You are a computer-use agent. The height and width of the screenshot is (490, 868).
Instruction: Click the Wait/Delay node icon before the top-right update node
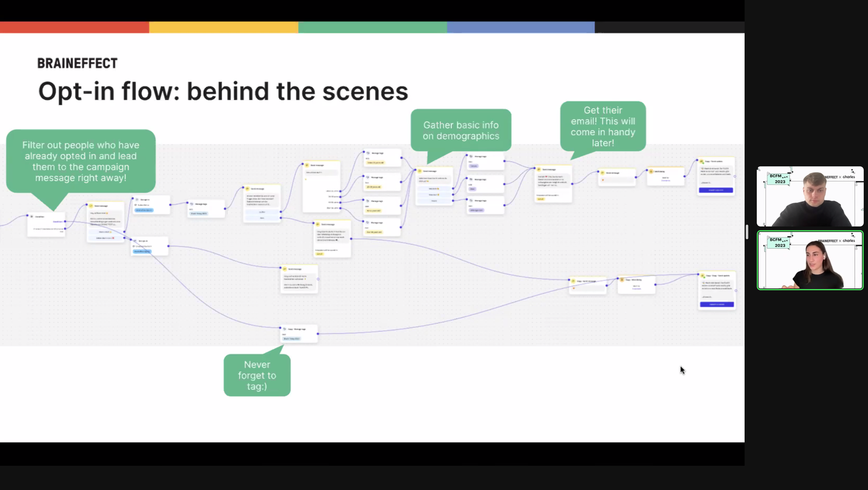(x=651, y=172)
